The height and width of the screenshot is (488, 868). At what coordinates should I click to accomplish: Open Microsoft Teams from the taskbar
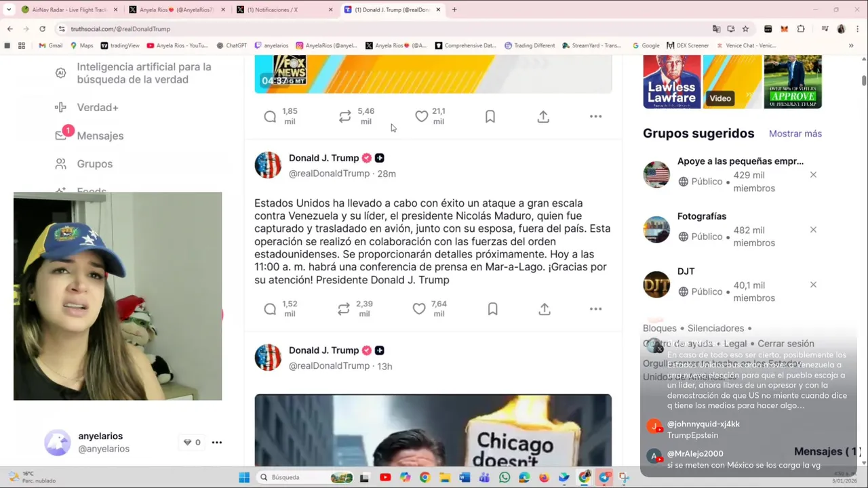pos(484,477)
